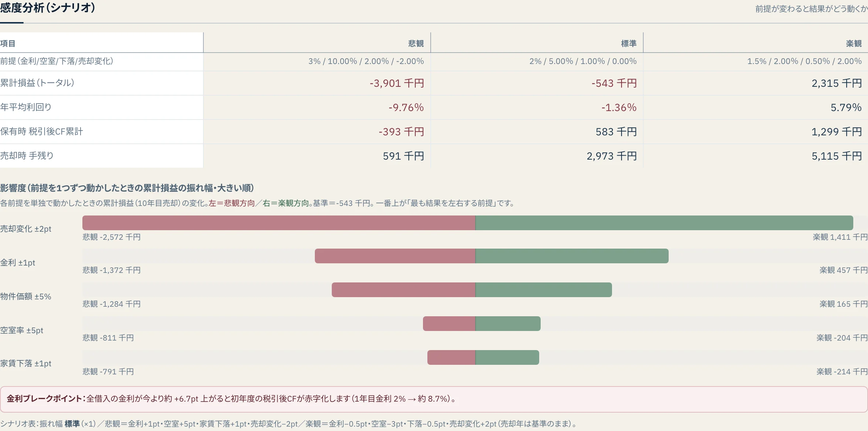Click the green bar for 家賃下落 ±1pt
This screenshot has height=431, width=868.
pos(507,357)
